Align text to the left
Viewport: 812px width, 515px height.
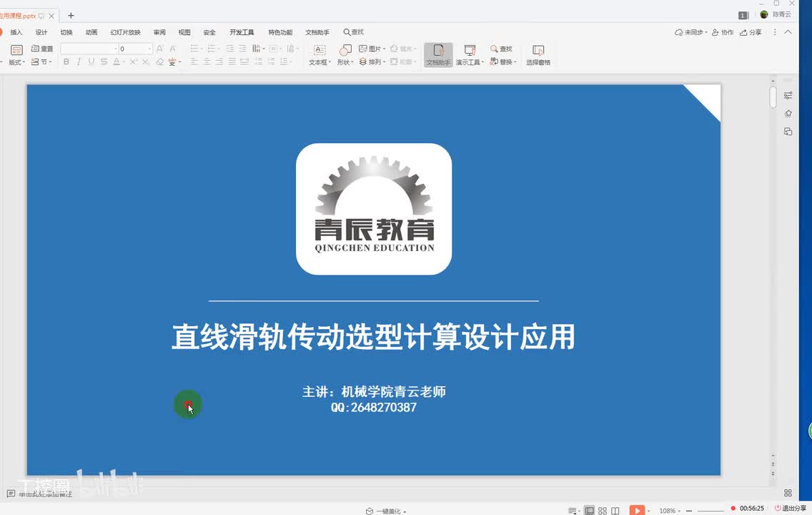(x=194, y=62)
